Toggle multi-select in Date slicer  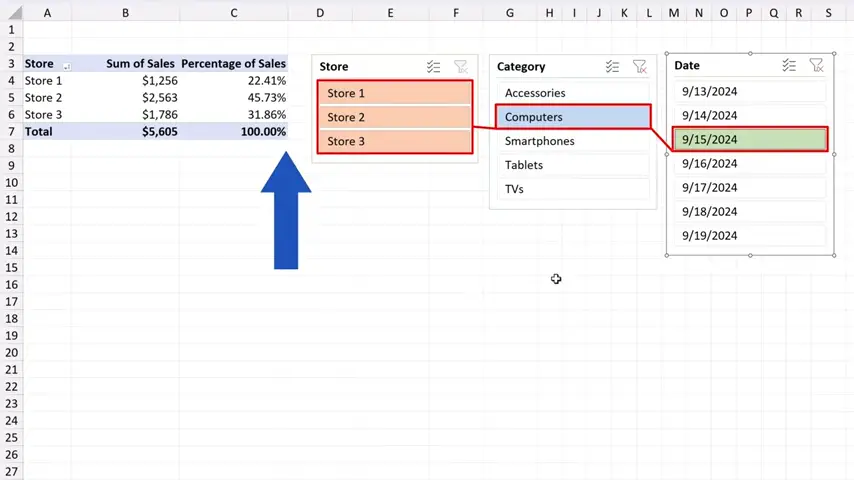pyautogui.click(x=789, y=66)
